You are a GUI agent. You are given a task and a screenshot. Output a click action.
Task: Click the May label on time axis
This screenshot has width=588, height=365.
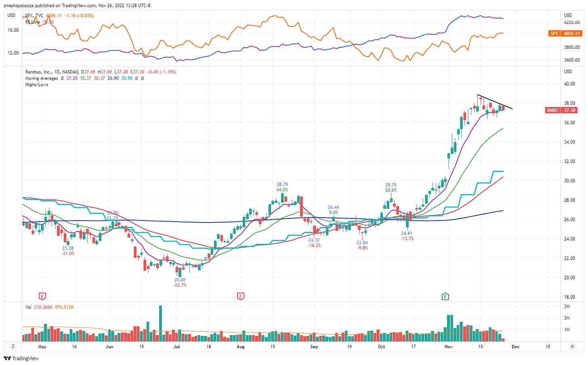[42, 347]
